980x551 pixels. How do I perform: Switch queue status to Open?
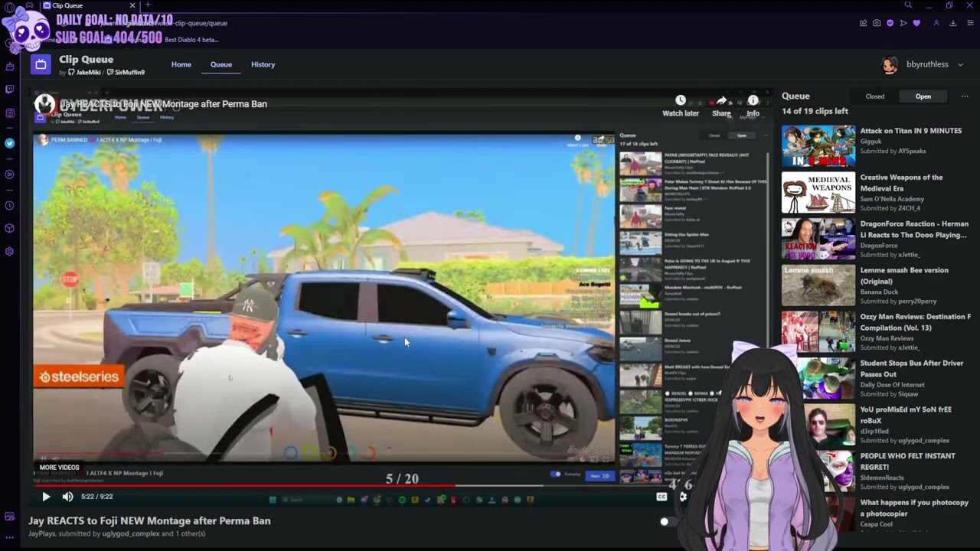[923, 96]
